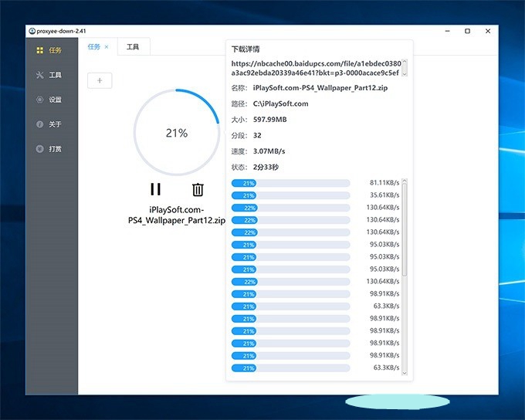This screenshot has height=420, width=525.
Task: Open the 关于 about sidebar item
Action: (49, 124)
